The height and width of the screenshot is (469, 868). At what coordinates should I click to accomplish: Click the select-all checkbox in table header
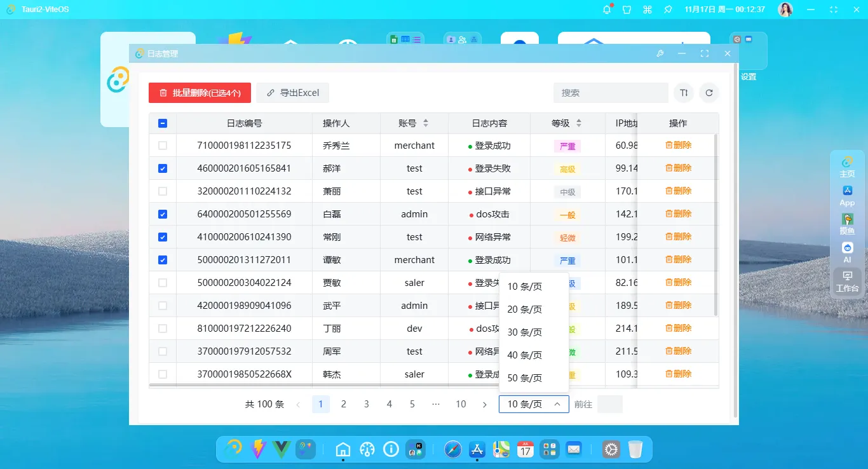[163, 123]
